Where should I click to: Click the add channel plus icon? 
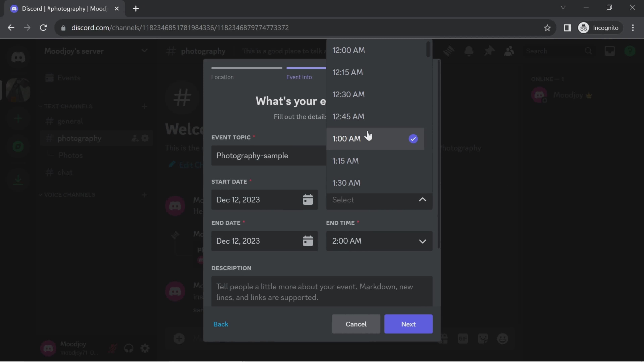pyautogui.click(x=145, y=106)
